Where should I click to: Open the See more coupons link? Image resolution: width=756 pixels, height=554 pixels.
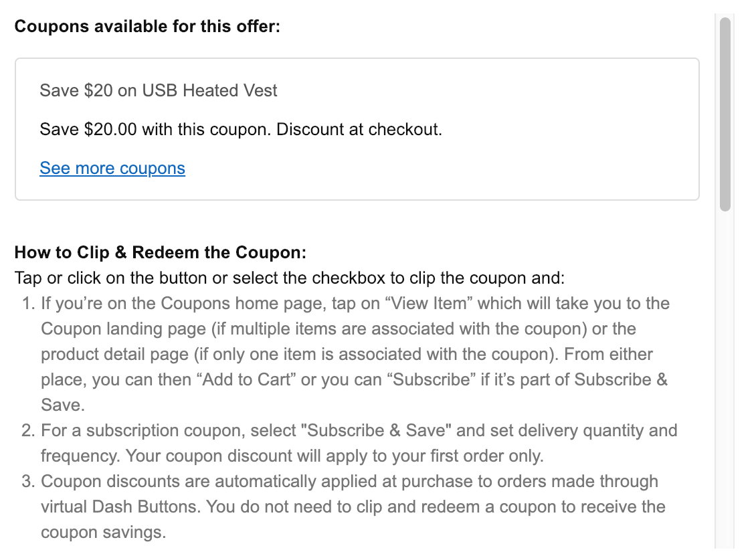pos(112,168)
